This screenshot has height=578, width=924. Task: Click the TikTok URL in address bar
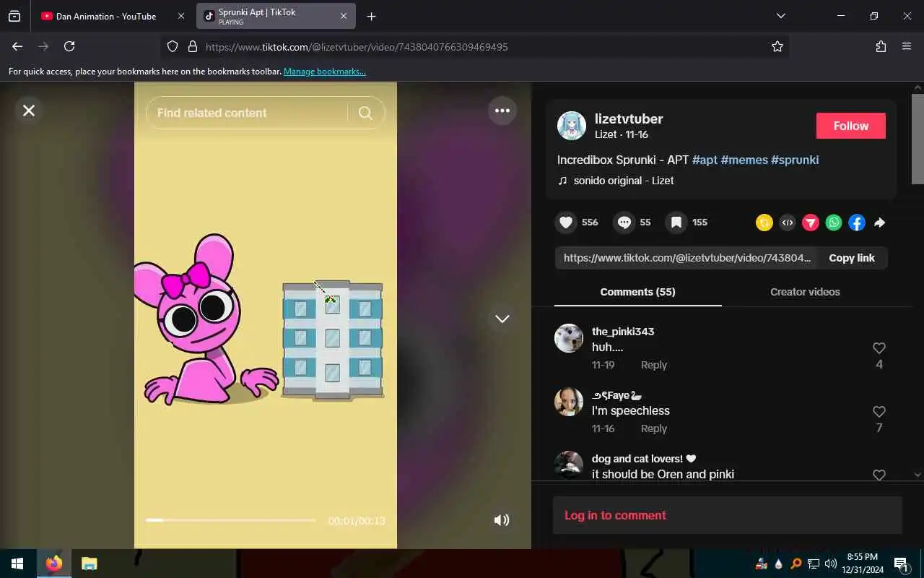[357, 47]
